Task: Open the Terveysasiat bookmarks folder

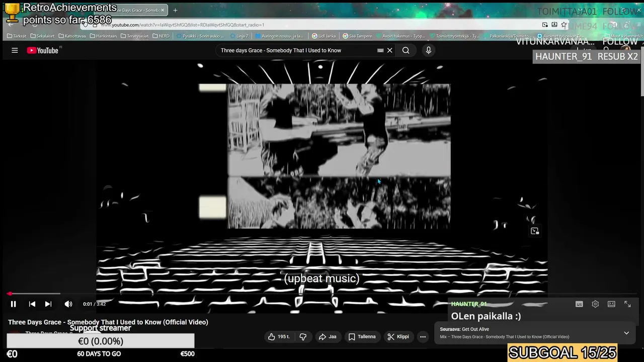Action: [135, 36]
